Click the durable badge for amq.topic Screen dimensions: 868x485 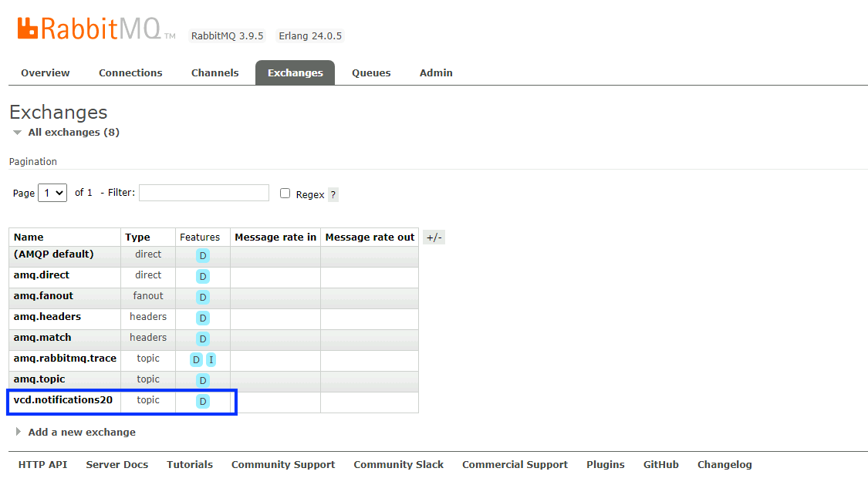[x=203, y=380]
